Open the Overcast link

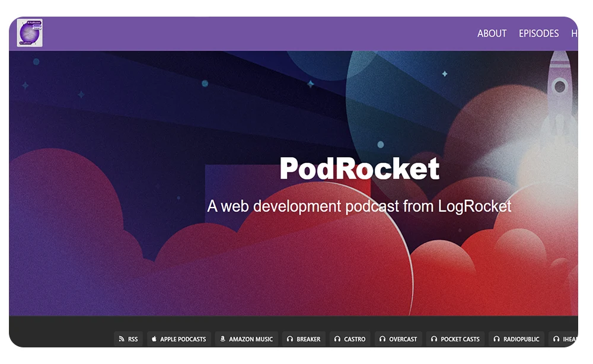point(398,339)
